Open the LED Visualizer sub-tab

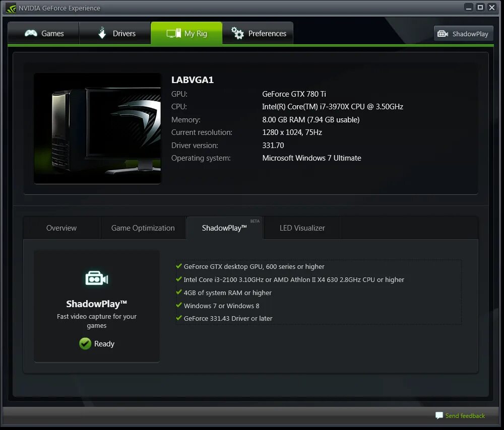(x=302, y=228)
